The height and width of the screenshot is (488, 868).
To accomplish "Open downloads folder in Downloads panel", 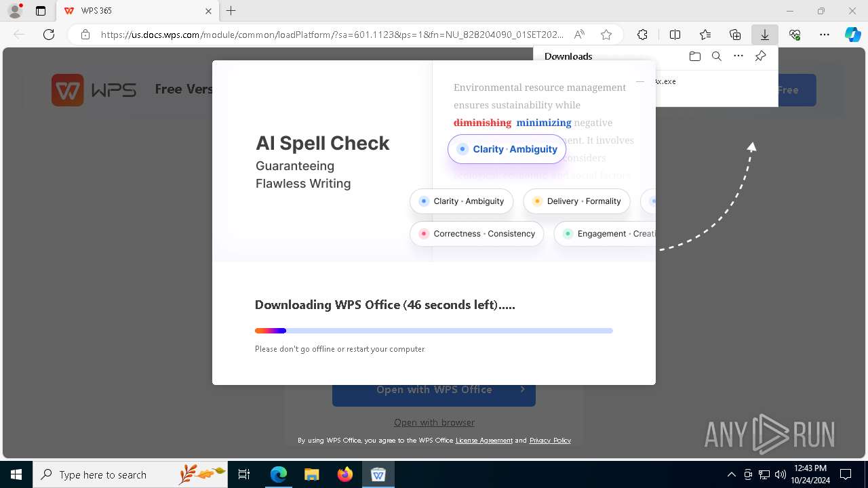I will [694, 56].
